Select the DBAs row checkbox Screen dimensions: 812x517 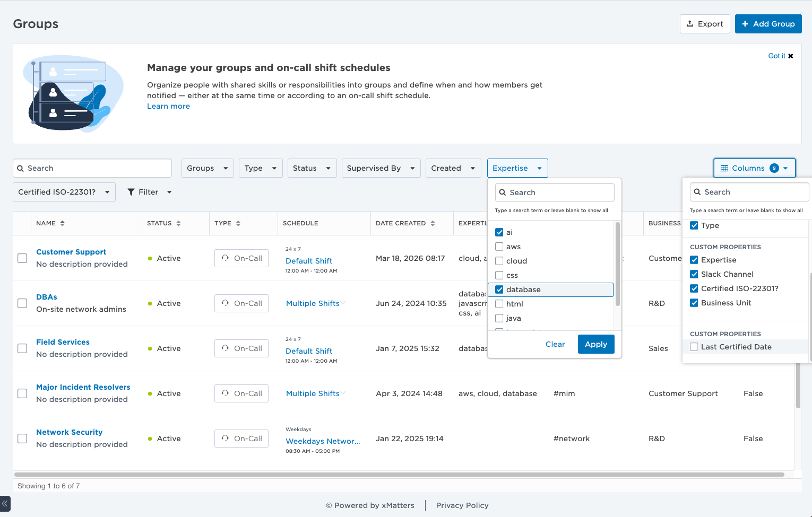(22, 303)
